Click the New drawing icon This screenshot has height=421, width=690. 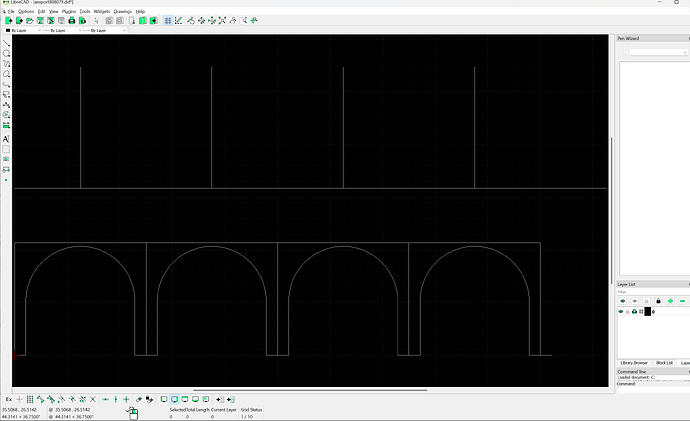click(x=8, y=21)
